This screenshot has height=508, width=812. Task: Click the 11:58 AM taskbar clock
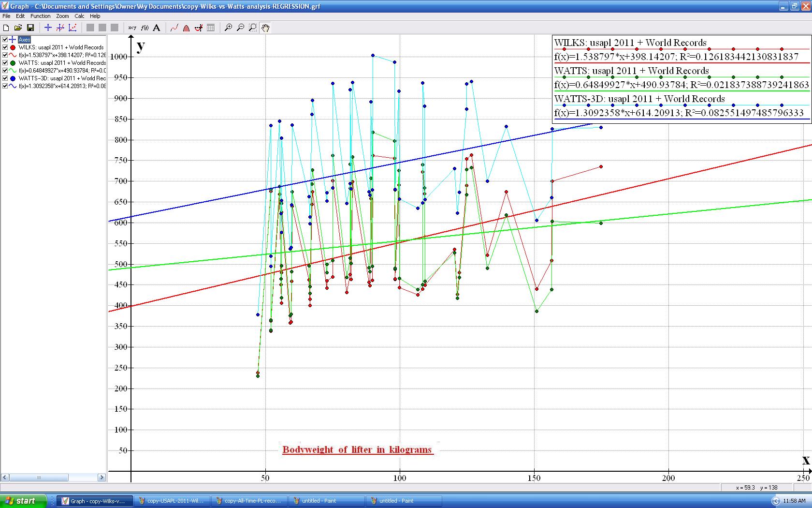[x=794, y=501]
